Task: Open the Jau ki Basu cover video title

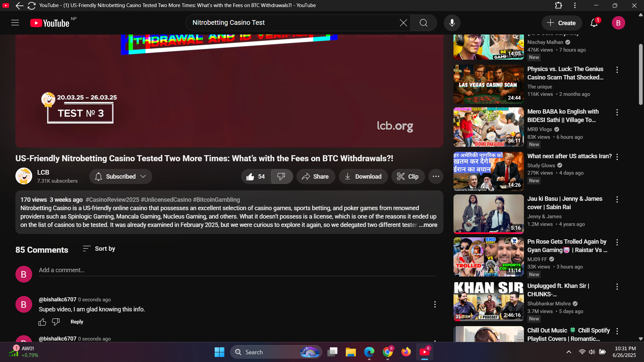Action: (x=565, y=203)
